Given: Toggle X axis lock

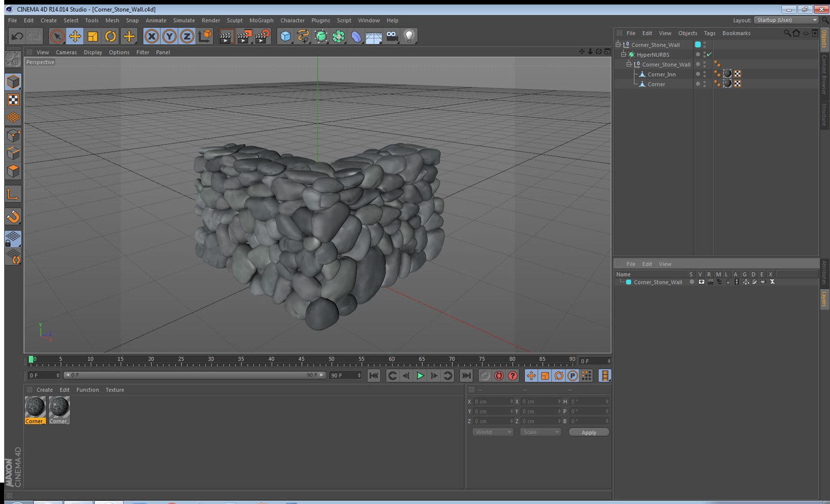Looking at the screenshot, I should tap(151, 36).
